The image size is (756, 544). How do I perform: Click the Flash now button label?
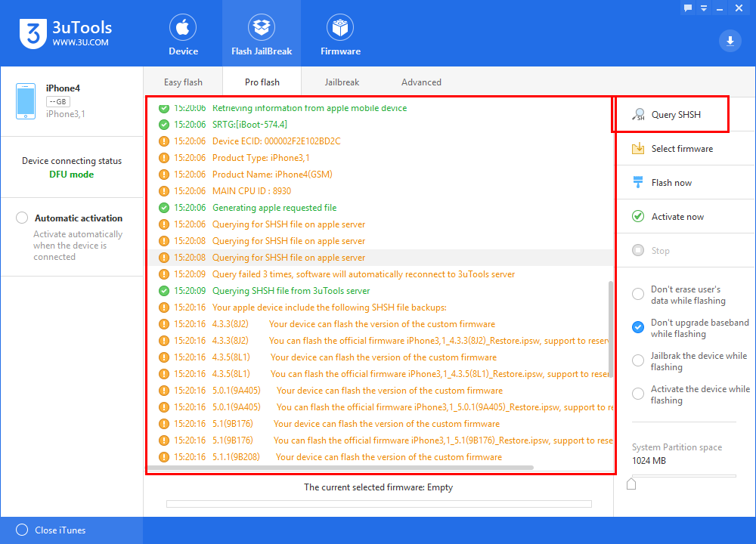pos(671,183)
